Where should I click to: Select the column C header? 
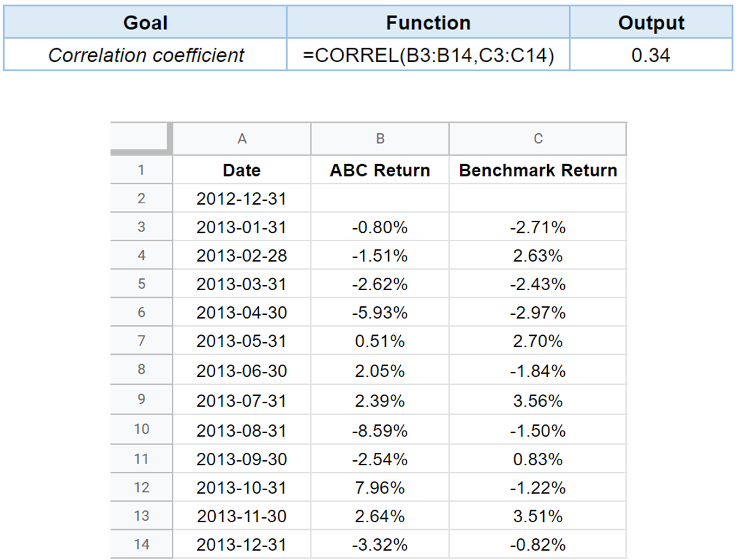click(538, 139)
